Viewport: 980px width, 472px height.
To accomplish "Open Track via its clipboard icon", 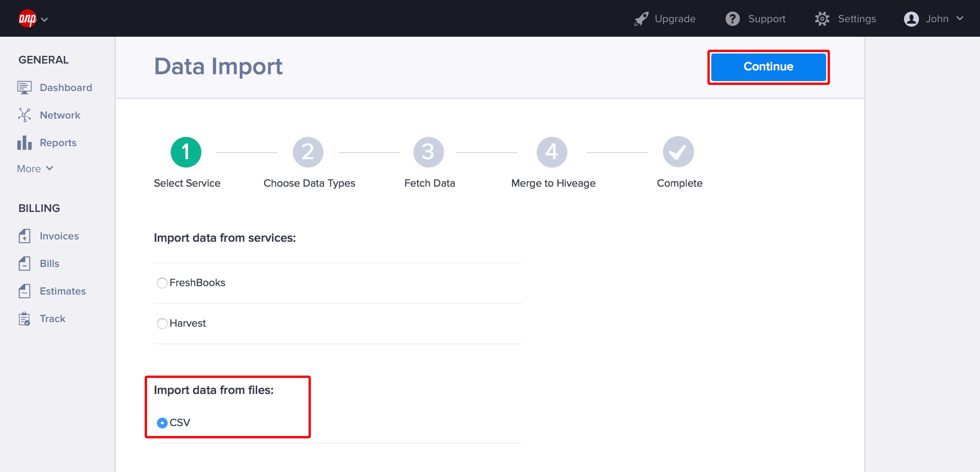I will coord(24,319).
